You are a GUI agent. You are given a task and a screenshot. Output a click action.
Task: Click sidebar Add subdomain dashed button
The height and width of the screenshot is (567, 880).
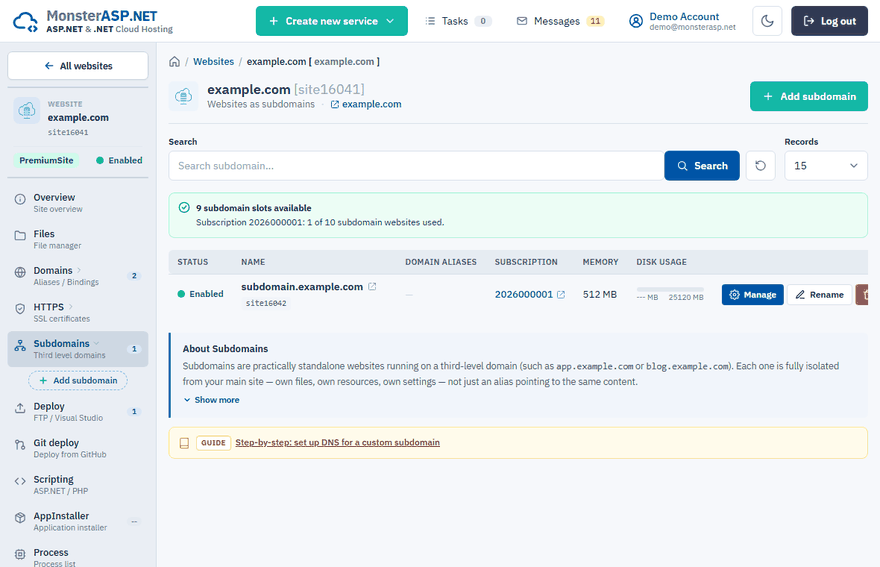[x=78, y=381]
